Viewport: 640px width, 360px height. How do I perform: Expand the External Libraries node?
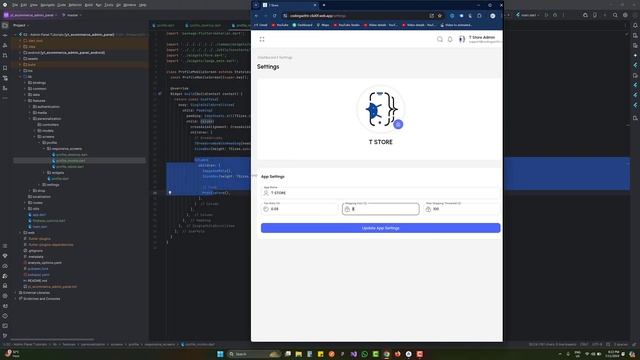pyautogui.click(x=16, y=293)
